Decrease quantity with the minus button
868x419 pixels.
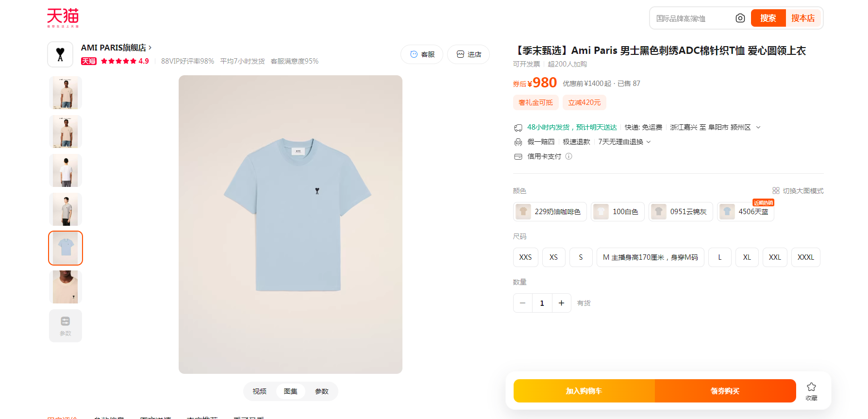tap(523, 303)
